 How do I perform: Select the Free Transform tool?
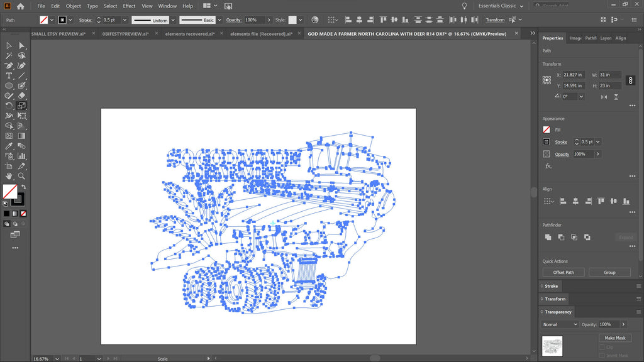tap(21, 116)
